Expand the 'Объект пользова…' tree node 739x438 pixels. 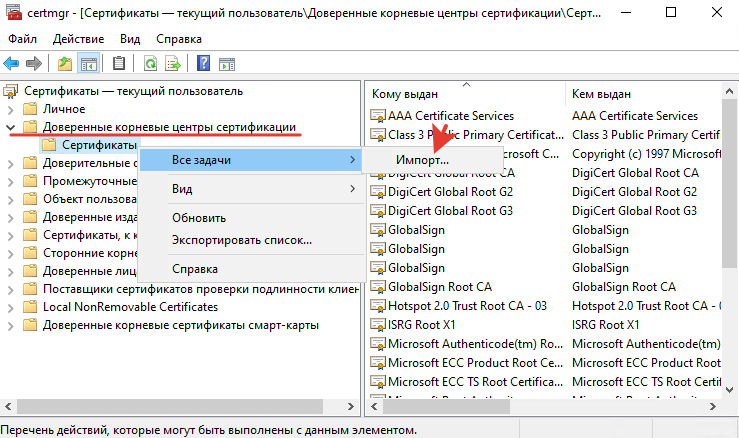[11, 200]
